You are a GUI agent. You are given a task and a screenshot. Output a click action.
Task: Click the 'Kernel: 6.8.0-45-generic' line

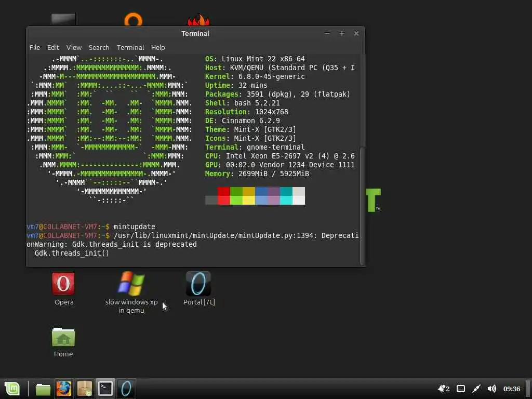point(255,76)
